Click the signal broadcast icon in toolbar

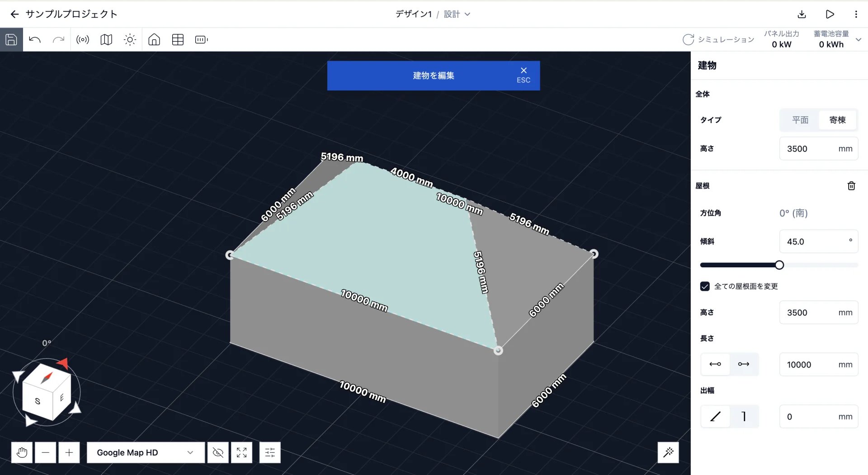coord(83,39)
